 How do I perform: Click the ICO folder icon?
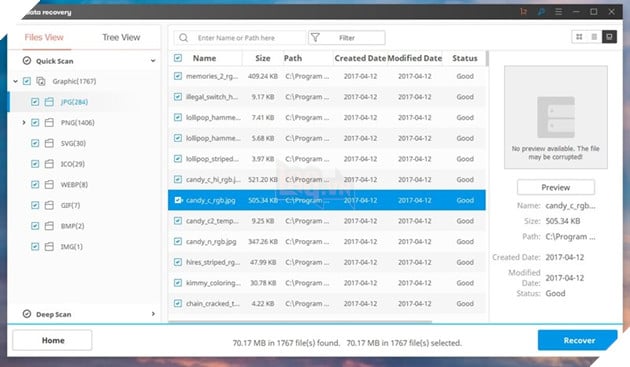pos(49,164)
